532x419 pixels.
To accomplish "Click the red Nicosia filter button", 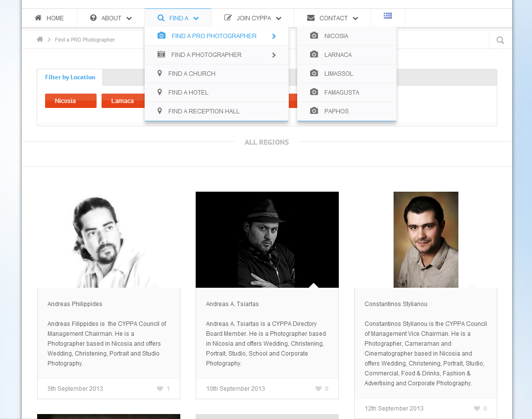I will (x=70, y=101).
